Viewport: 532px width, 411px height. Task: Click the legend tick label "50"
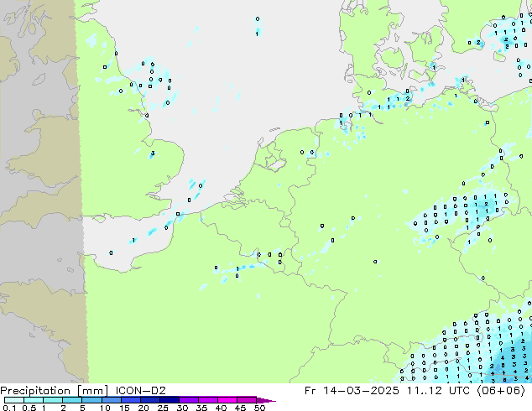(259, 408)
